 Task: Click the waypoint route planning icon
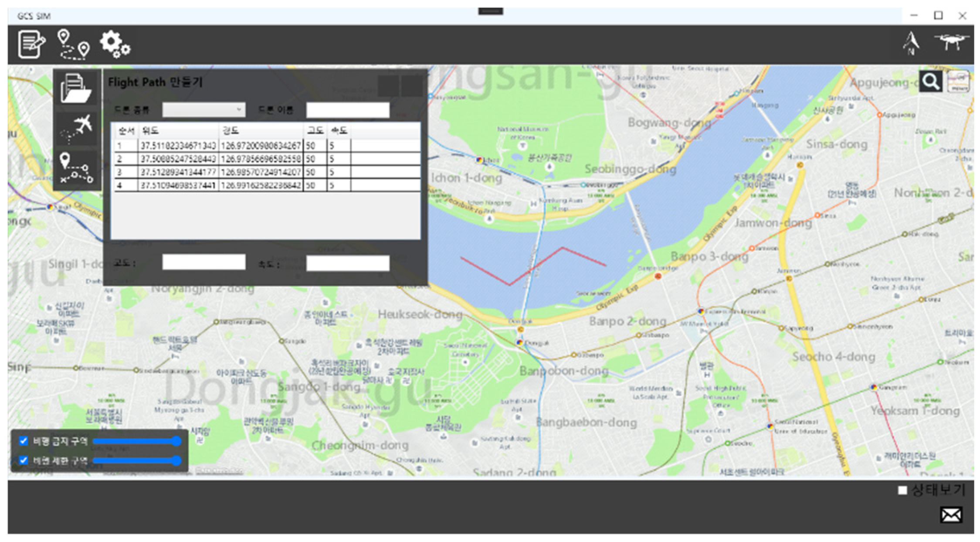73,44
